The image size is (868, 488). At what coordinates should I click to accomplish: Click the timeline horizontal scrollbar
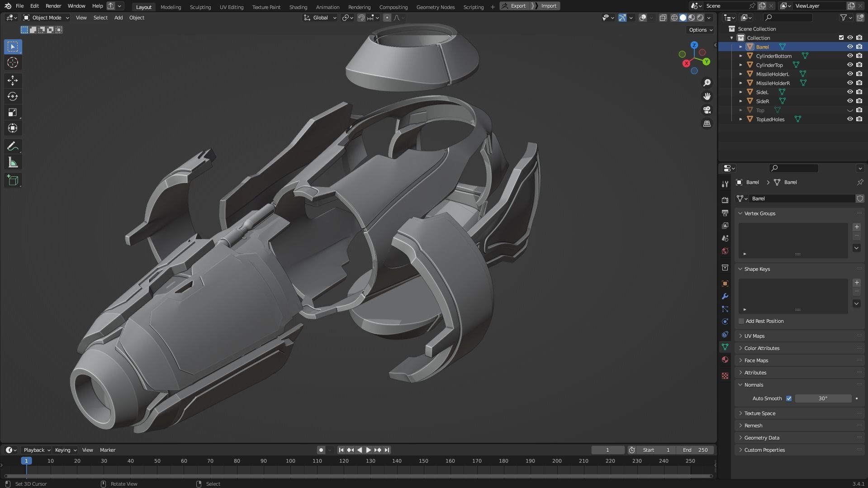pyautogui.click(x=358, y=476)
